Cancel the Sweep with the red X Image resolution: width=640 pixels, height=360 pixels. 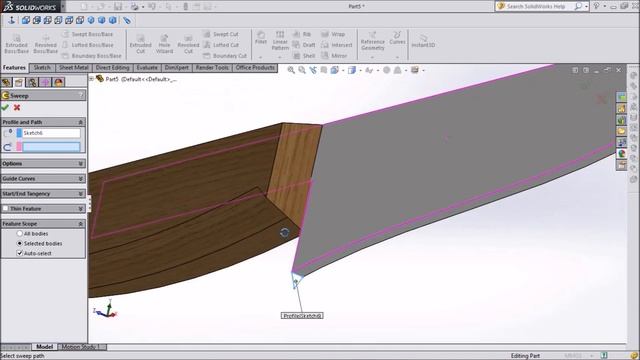click(x=17, y=107)
